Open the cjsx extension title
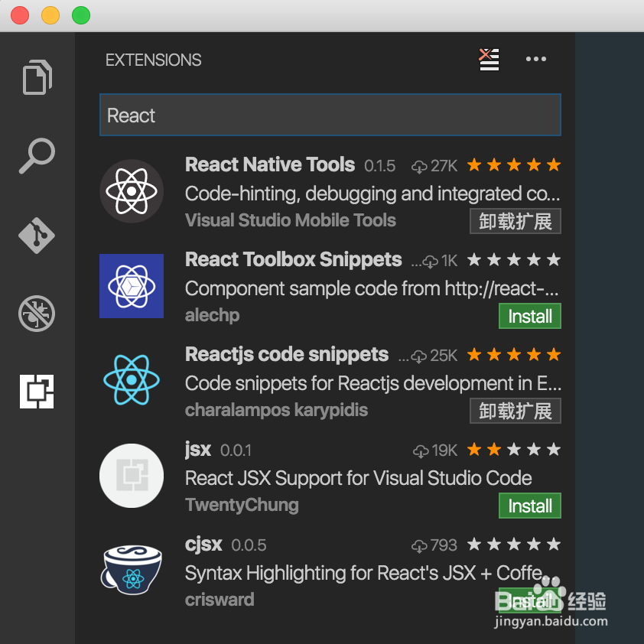644x644 pixels. pyautogui.click(x=203, y=545)
